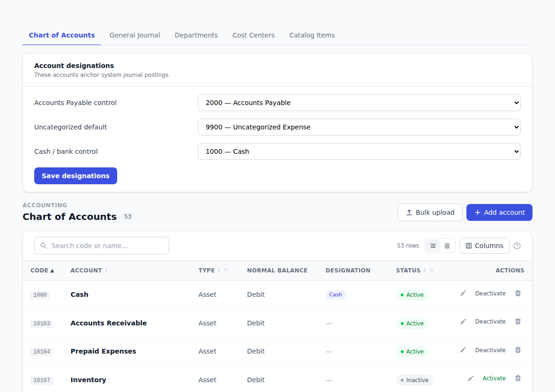
Task: Sort by the Account column arrows
Action: [x=106, y=270]
